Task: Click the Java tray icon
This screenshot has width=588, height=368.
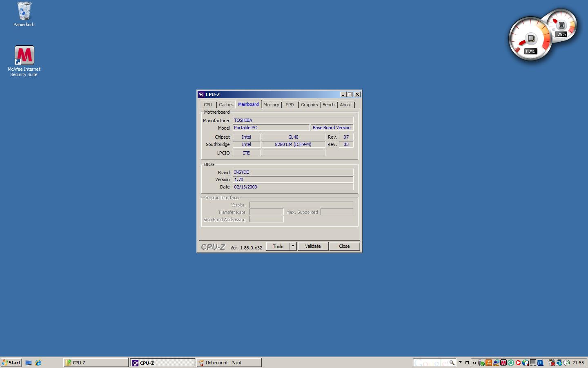Action: click(489, 363)
